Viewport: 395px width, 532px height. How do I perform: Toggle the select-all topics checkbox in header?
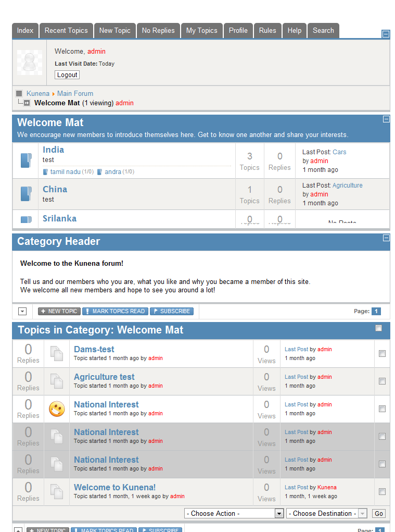(x=378, y=328)
